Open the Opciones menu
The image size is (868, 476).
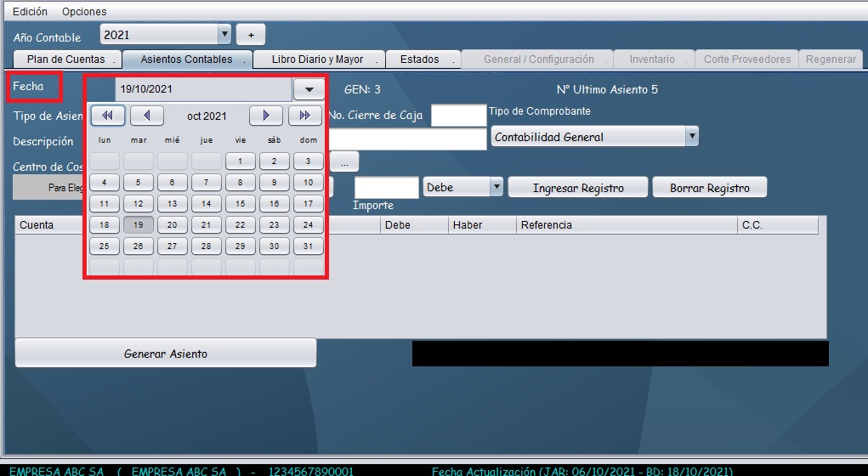(84, 12)
